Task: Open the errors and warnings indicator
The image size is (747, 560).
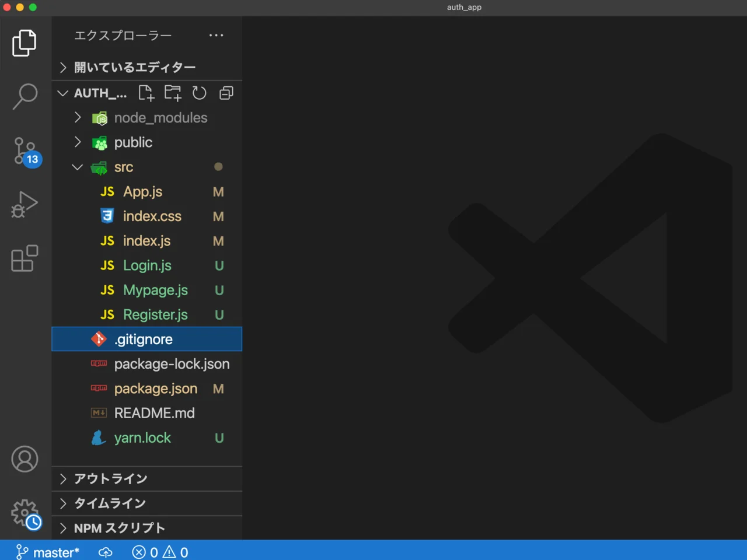Action: [159, 552]
